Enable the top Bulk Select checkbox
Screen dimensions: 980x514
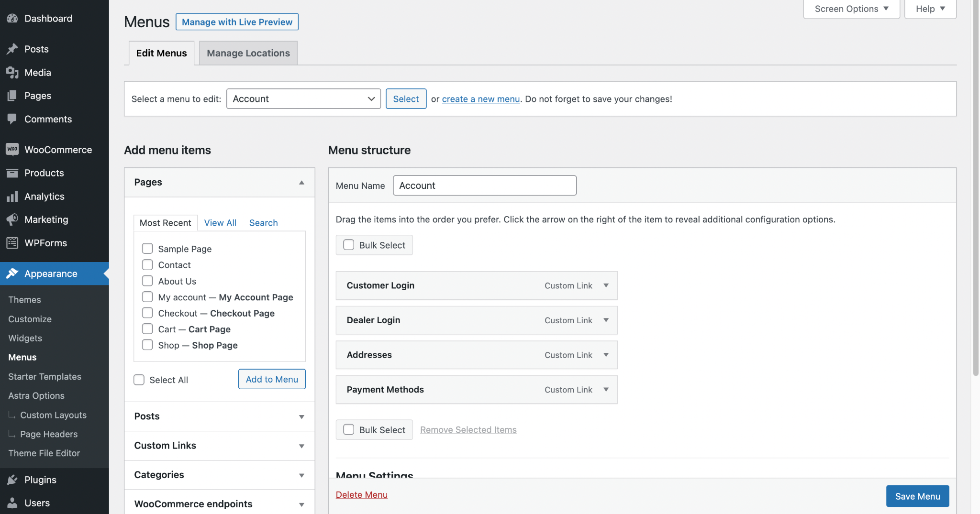[x=349, y=245]
